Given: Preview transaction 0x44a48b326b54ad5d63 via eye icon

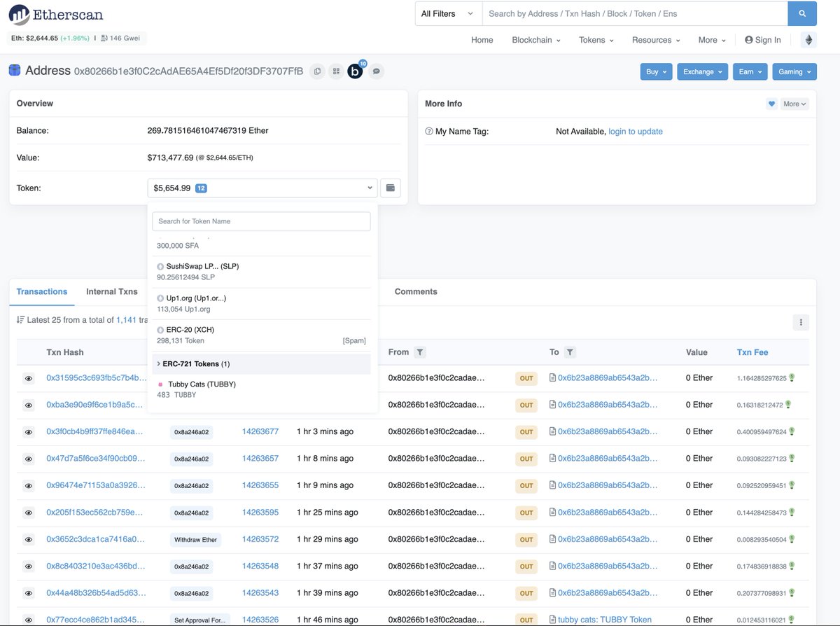Looking at the screenshot, I should [x=29, y=593].
